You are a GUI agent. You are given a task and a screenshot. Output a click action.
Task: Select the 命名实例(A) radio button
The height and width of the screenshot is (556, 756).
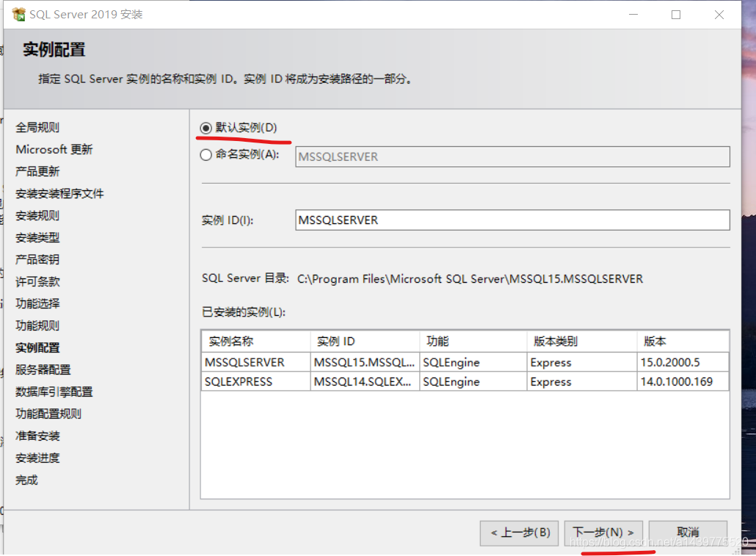point(206,155)
